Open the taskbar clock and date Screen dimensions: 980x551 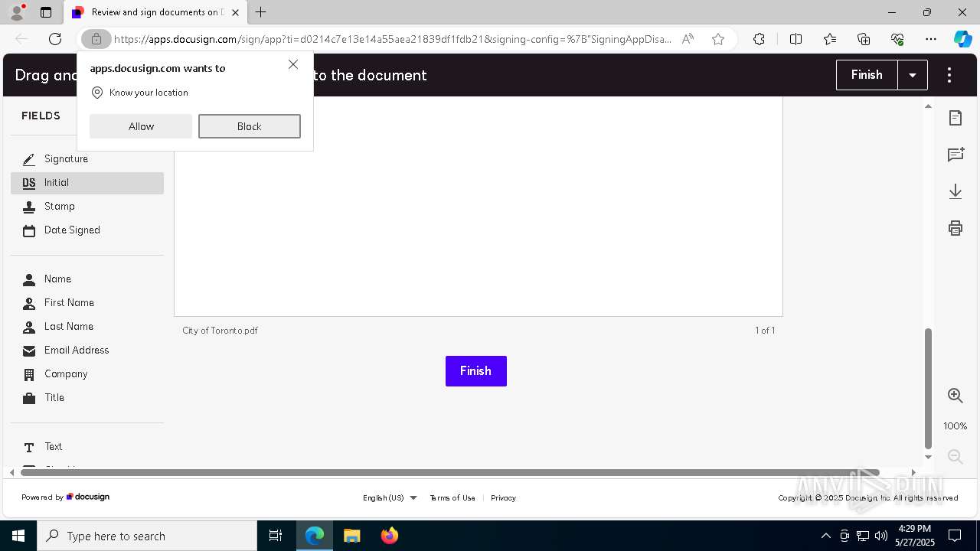914,536
